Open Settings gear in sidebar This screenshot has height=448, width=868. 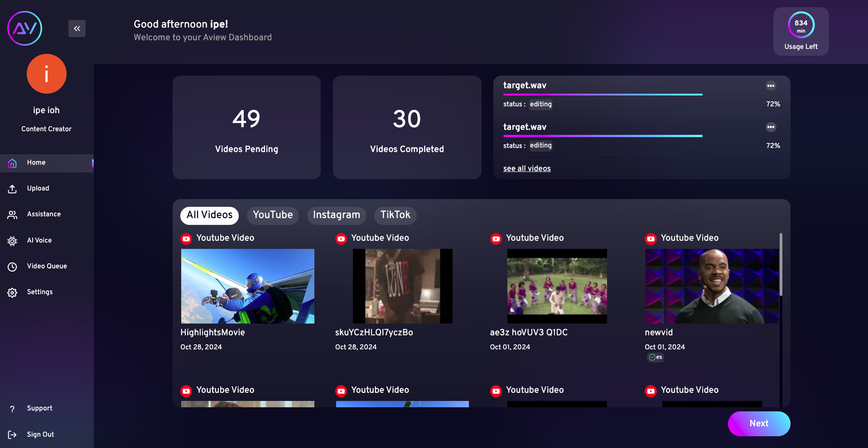coord(12,292)
